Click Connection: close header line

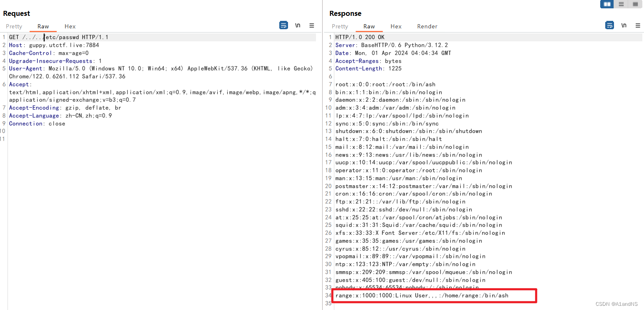tap(37, 123)
